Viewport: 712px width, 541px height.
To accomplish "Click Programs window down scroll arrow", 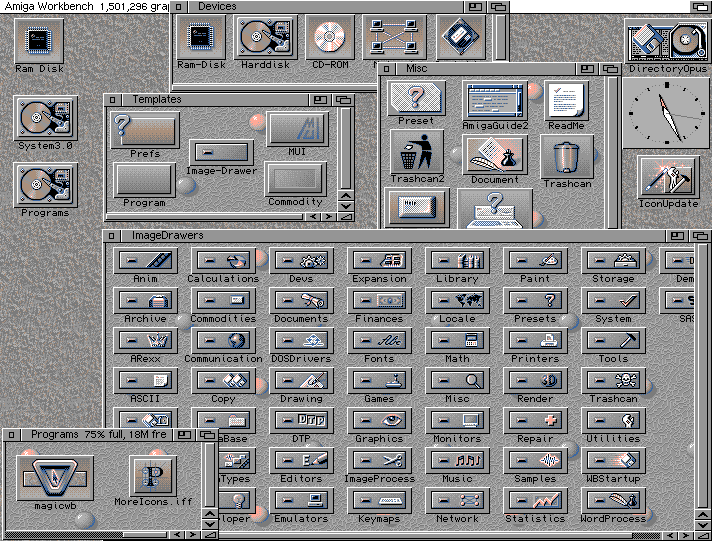I will pos(210,525).
